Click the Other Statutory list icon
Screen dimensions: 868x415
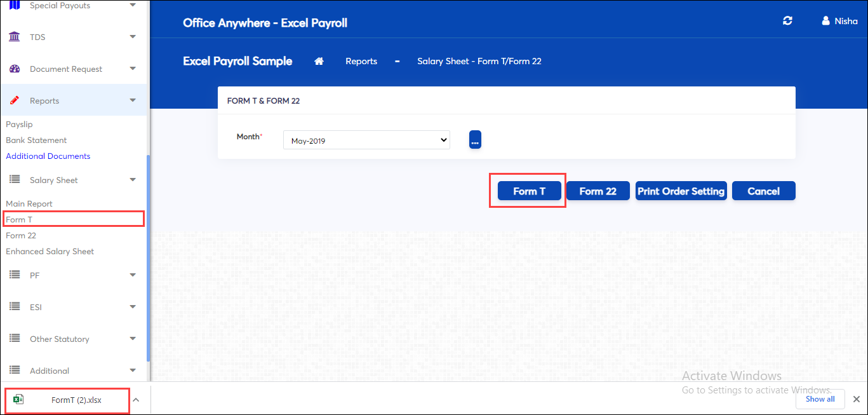[15, 339]
